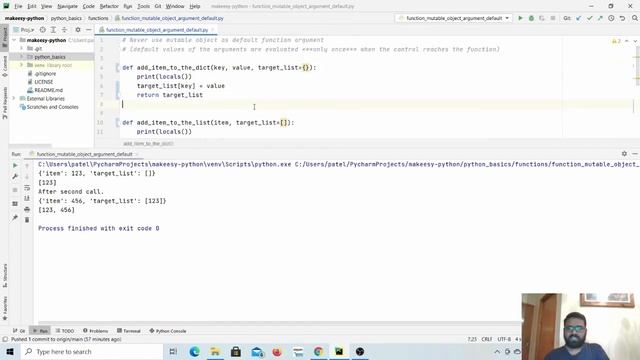Run the script with the green Run button

pyautogui.click(x=520, y=18)
